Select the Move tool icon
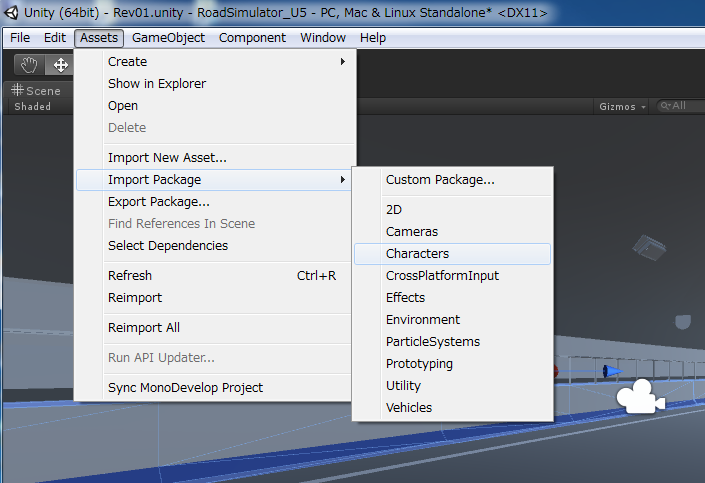 pos(60,65)
